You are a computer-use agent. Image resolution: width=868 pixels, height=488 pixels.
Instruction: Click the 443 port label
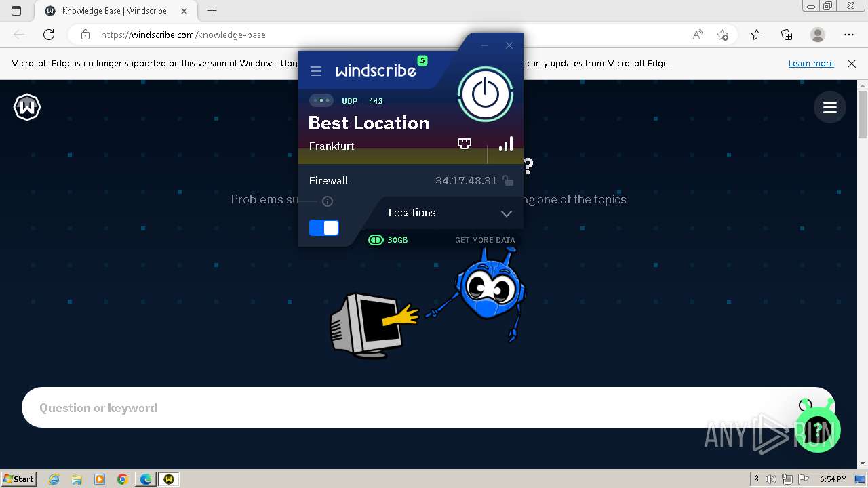(x=376, y=101)
